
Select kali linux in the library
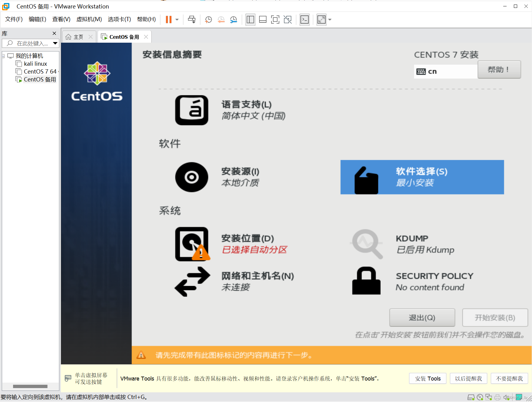[x=35, y=64]
